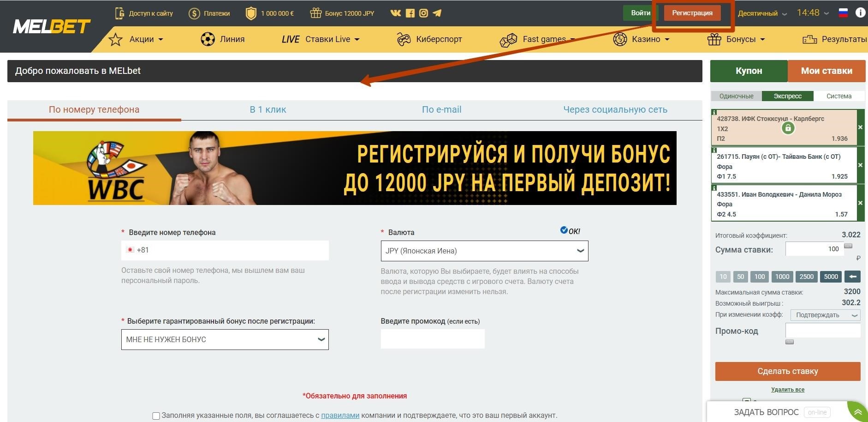Screen dimensions: 868x422
Task: Click the Регистрация button
Action: pyautogui.click(x=692, y=13)
